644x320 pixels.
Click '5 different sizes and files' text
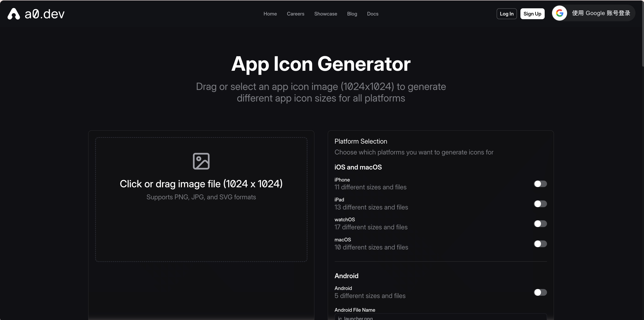pyautogui.click(x=370, y=296)
